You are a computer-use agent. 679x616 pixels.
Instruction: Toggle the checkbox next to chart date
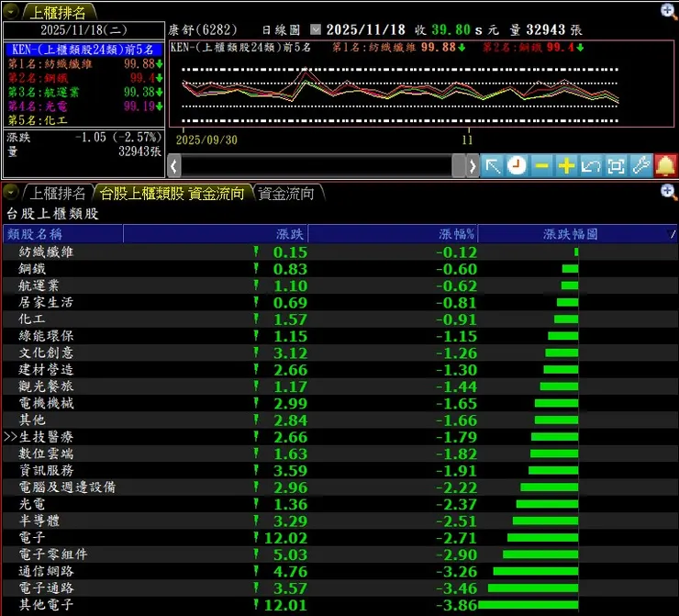316,29
